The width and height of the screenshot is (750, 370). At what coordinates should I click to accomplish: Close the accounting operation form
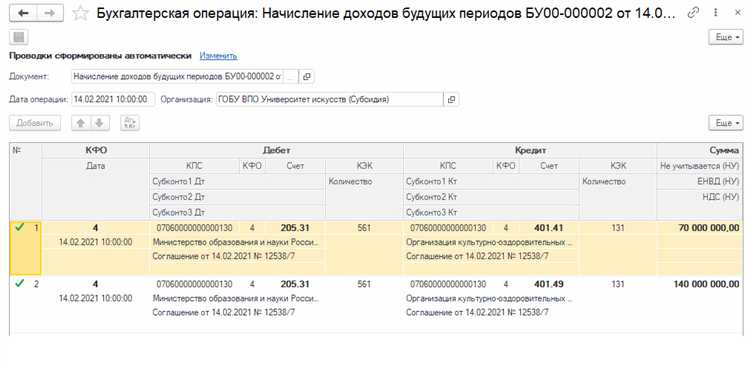[737, 13]
